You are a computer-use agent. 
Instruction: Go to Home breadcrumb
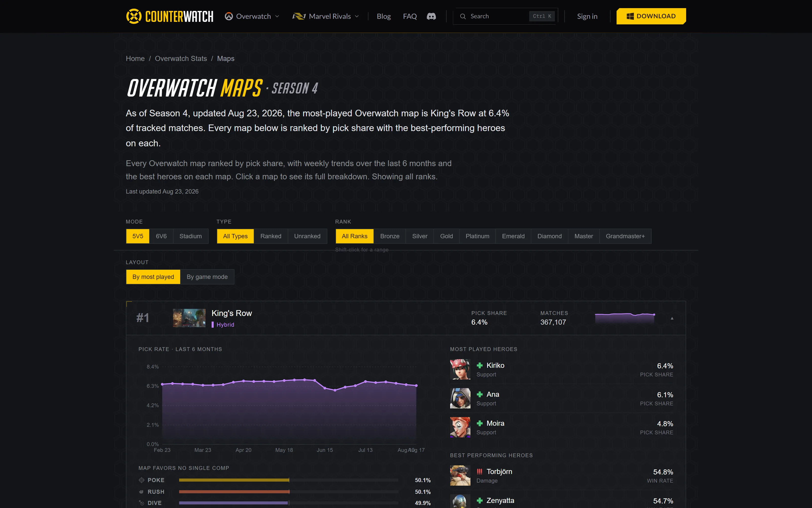(135, 58)
